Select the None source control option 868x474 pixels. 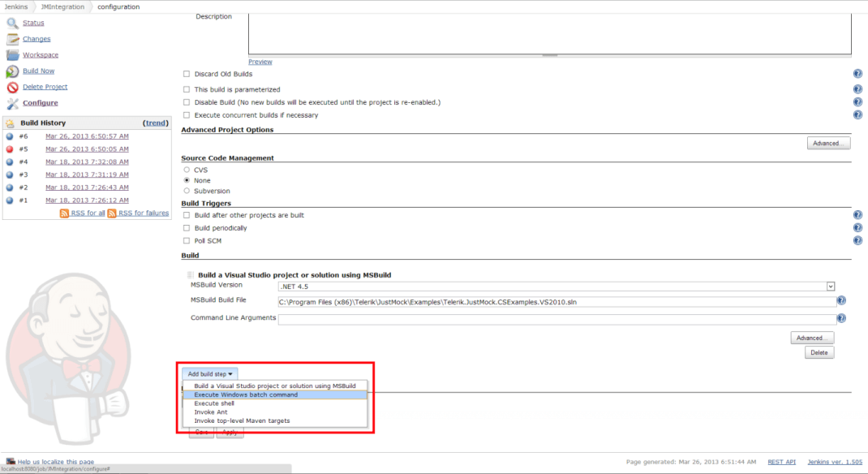[187, 180]
